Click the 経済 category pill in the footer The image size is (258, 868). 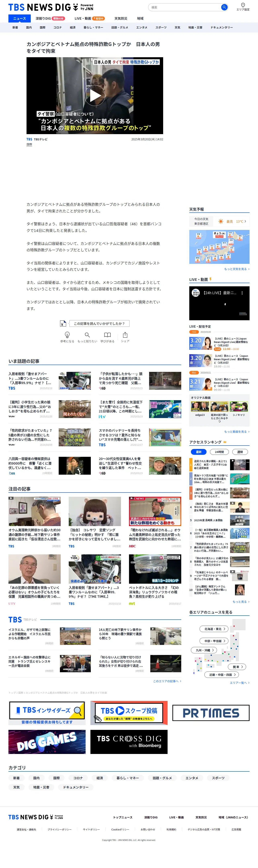pos(100,778)
